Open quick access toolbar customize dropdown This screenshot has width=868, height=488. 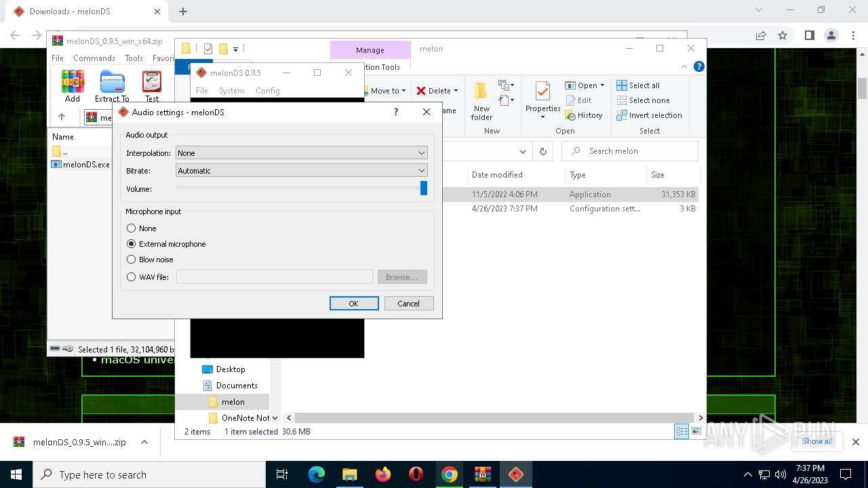(x=235, y=49)
